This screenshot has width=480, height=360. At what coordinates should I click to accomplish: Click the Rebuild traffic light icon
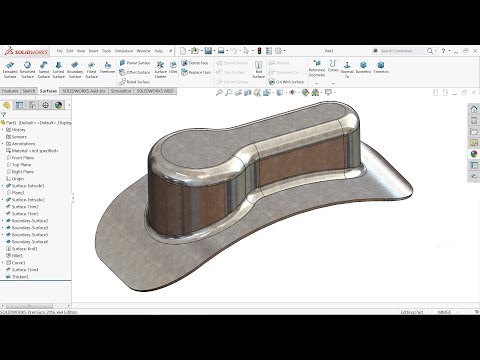(x=259, y=51)
